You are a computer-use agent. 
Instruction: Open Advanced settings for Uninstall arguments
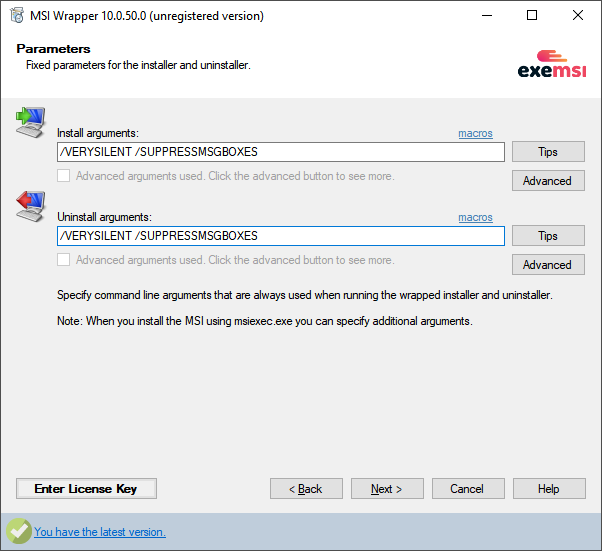(548, 265)
